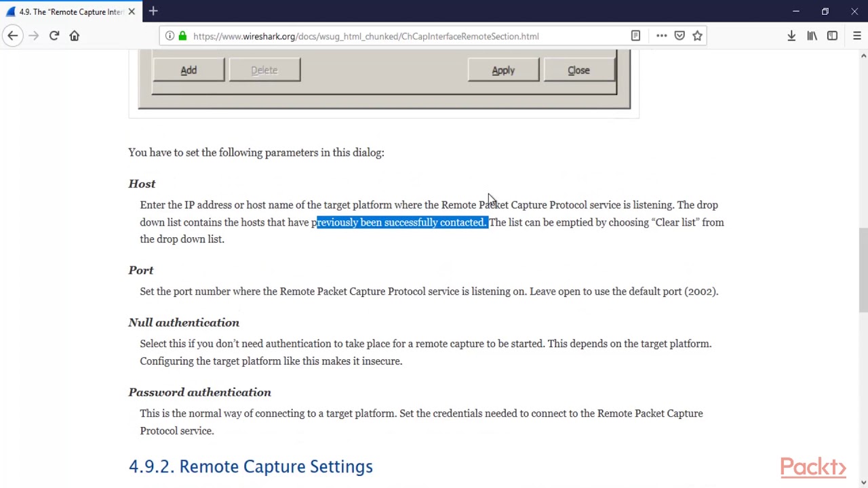
Task: Click the Delete button in dialog image
Action: click(x=264, y=70)
